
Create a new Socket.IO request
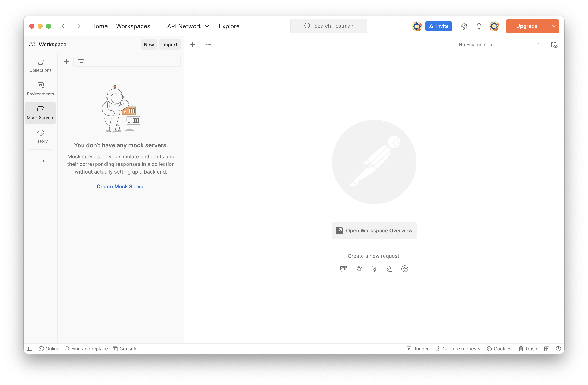click(x=404, y=268)
